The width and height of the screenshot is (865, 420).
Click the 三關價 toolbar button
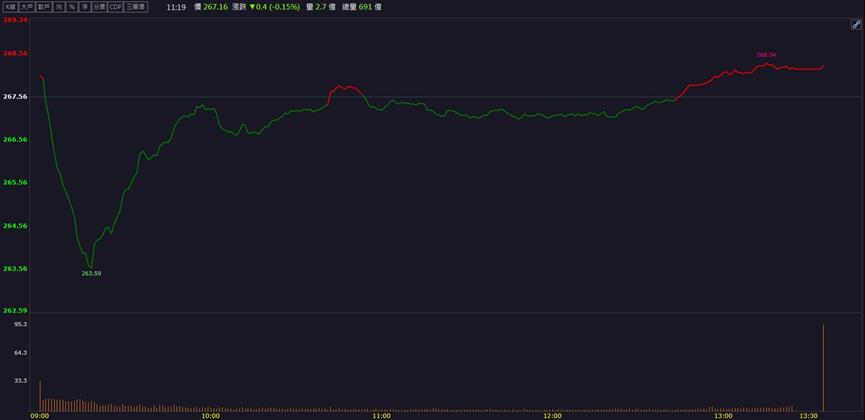[136, 7]
